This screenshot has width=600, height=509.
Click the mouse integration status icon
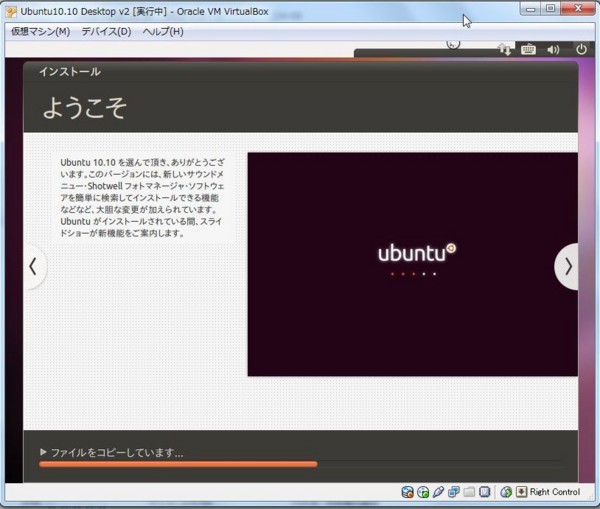click(x=506, y=492)
